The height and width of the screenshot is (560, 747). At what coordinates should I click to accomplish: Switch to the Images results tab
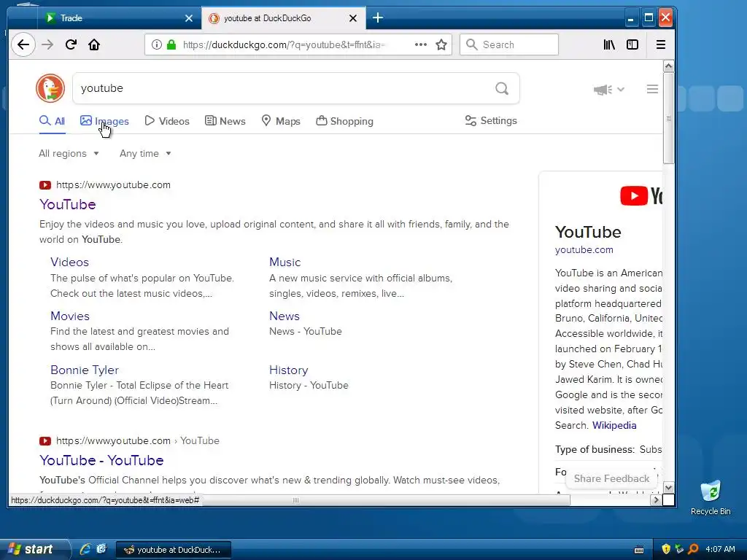pyautogui.click(x=104, y=121)
